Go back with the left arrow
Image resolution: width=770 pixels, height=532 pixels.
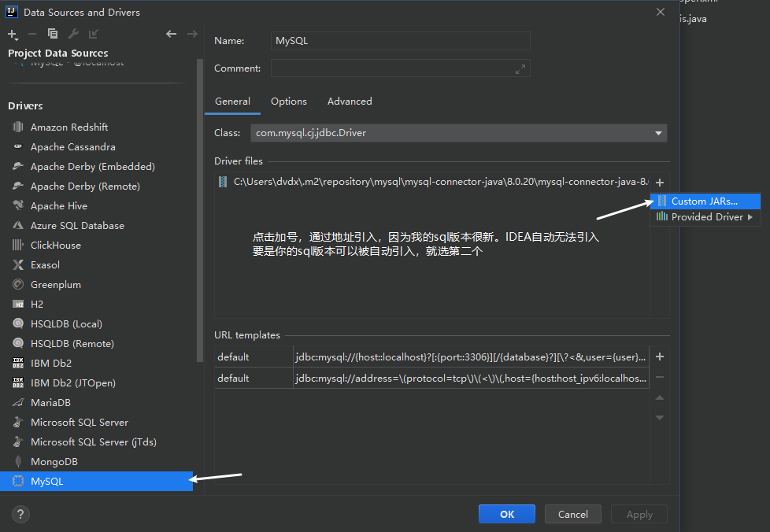tap(171, 33)
